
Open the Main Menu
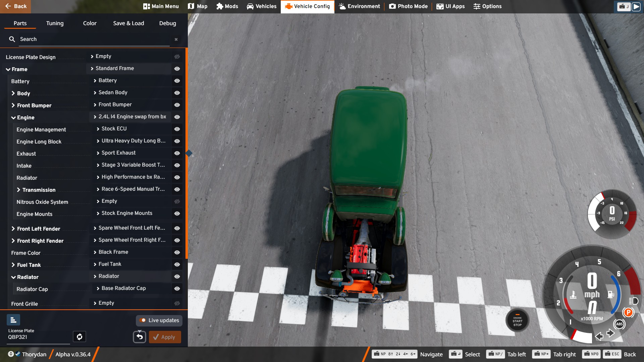point(161,6)
